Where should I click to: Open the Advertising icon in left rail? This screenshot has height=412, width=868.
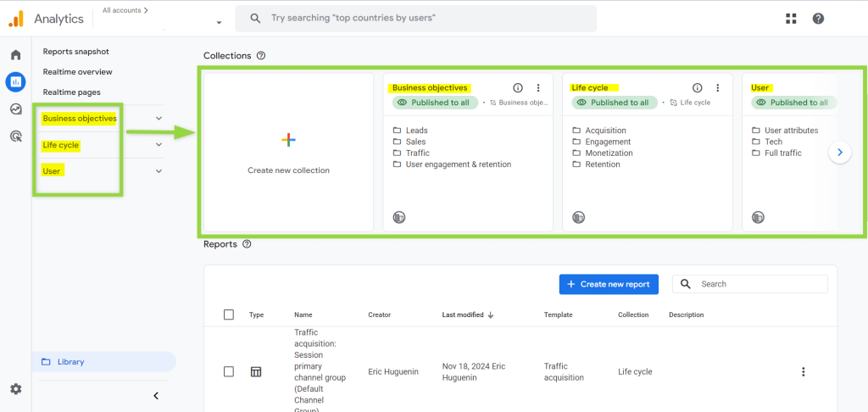click(15, 136)
